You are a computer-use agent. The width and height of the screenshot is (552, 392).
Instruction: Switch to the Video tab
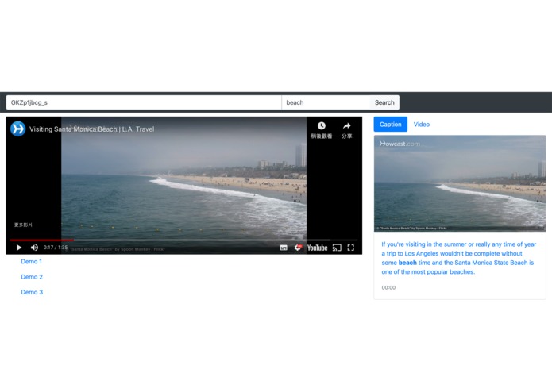(422, 125)
